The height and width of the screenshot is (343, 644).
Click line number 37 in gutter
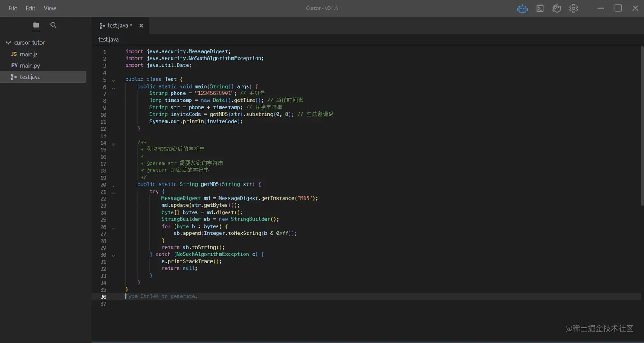[x=103, y=304]
